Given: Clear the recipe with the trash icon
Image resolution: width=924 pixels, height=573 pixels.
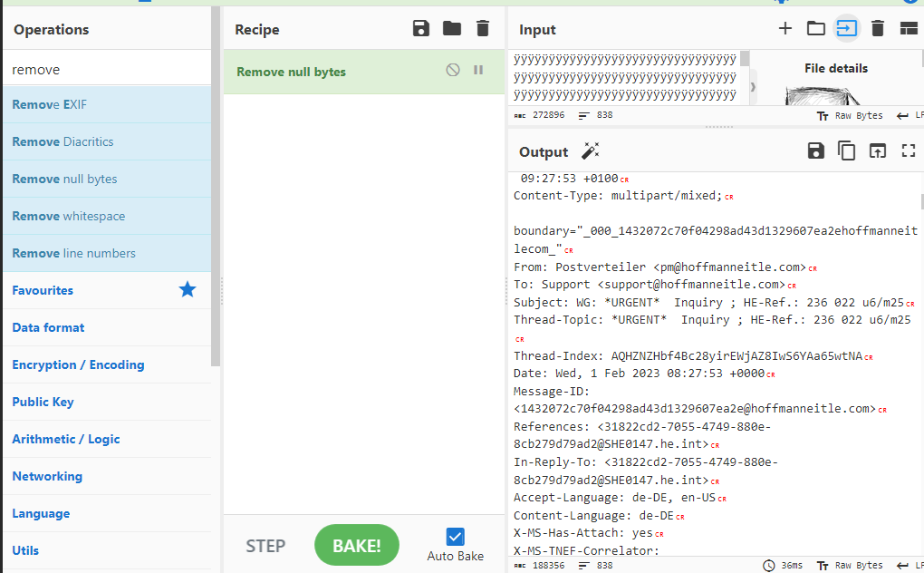Looking at the screenshot, I should [x=483, y=29].
